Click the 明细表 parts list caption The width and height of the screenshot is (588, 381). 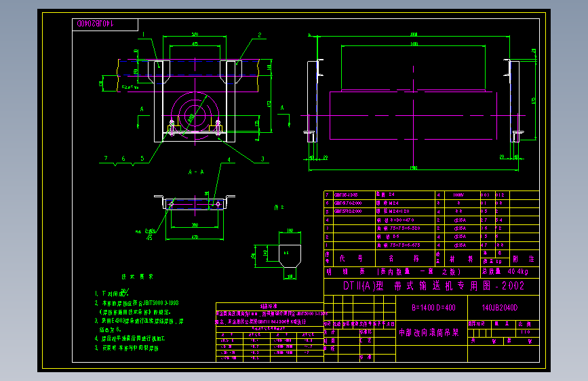pyautogui.click(x=346, y=271)
